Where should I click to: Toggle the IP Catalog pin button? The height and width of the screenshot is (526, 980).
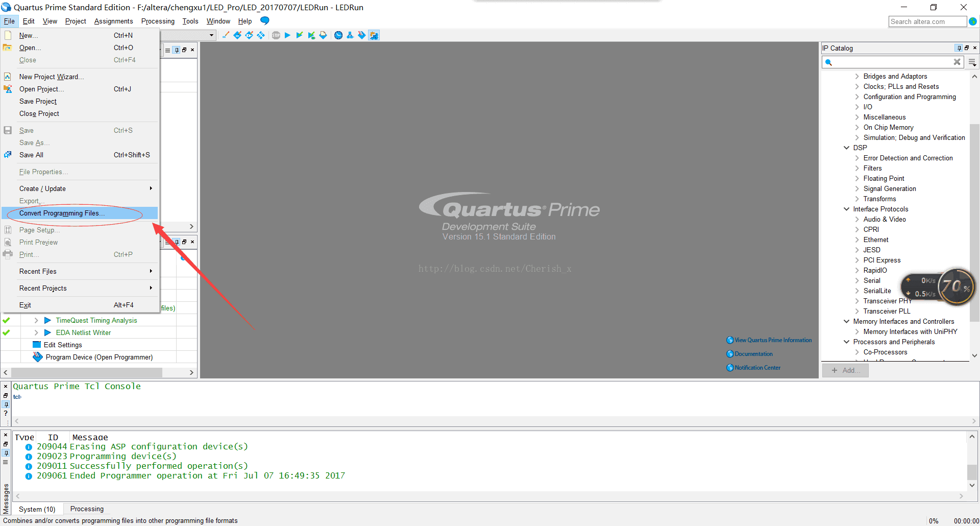(x=959, y=48)
